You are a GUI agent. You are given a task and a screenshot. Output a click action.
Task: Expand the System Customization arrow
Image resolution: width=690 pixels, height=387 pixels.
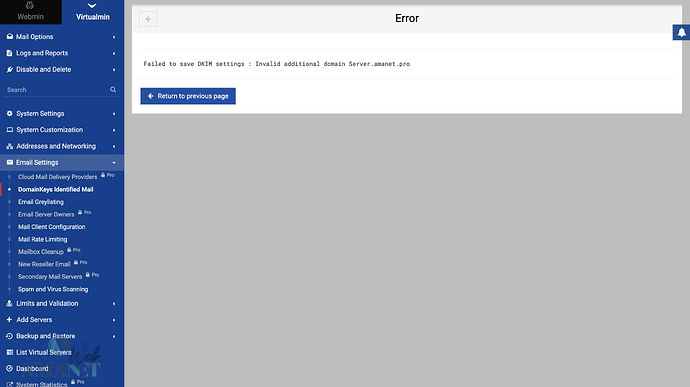click(114, 130)
